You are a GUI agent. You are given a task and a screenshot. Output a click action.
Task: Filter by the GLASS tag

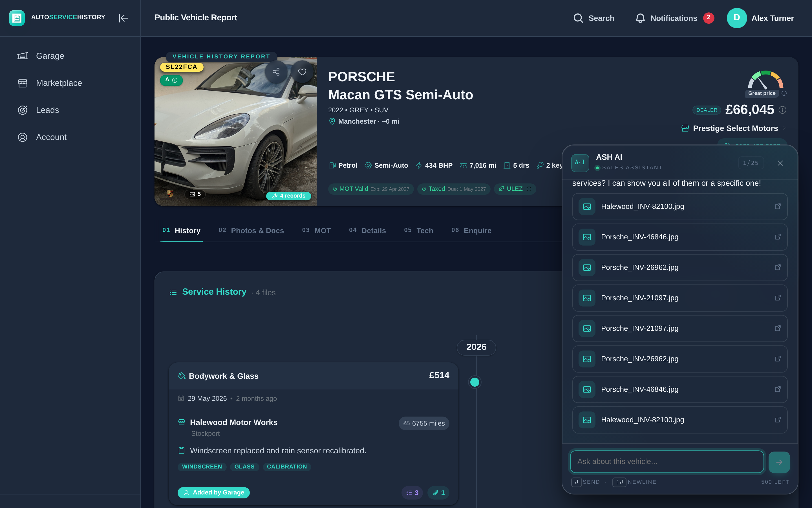(244, 467)
